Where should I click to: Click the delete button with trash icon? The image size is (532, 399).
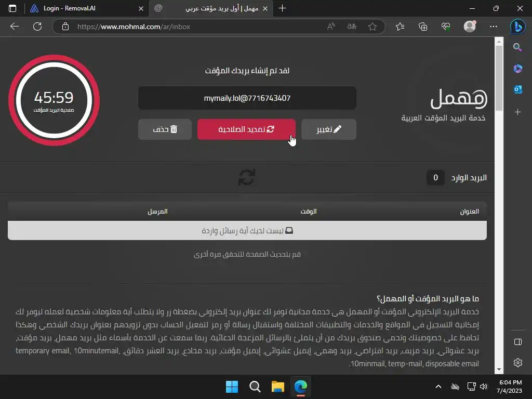(165, 129)
